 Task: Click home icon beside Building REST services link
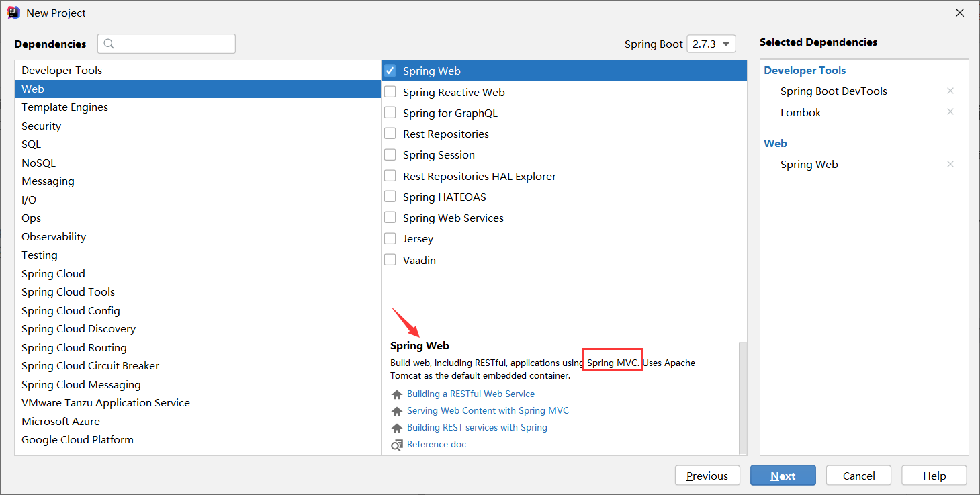pos(397,428)
